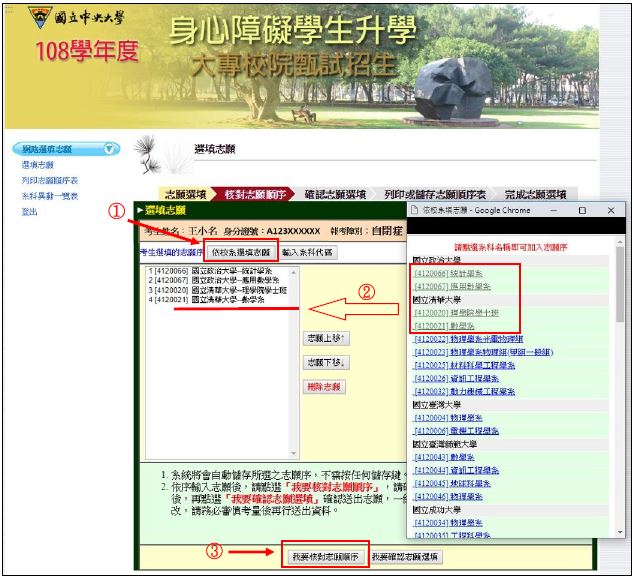Add [4120004] 物理學系 under 國立臺灣大學

point(448,418)
